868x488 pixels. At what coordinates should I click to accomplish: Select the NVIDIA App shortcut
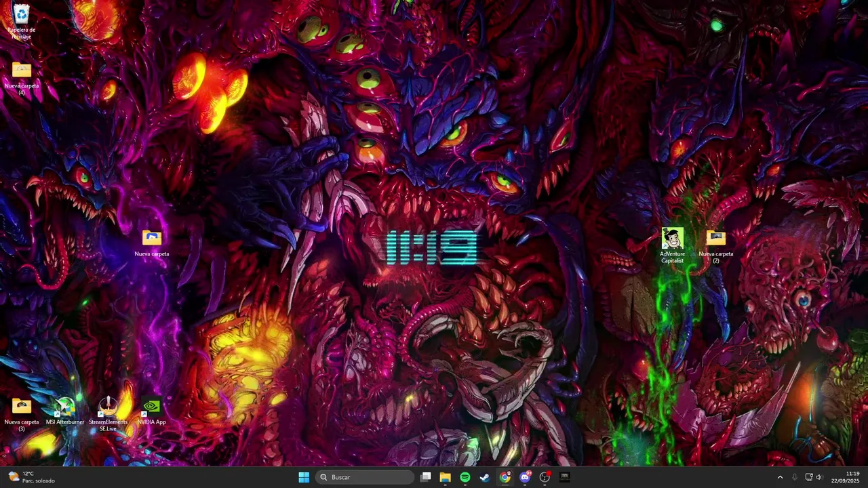point(151,411)
